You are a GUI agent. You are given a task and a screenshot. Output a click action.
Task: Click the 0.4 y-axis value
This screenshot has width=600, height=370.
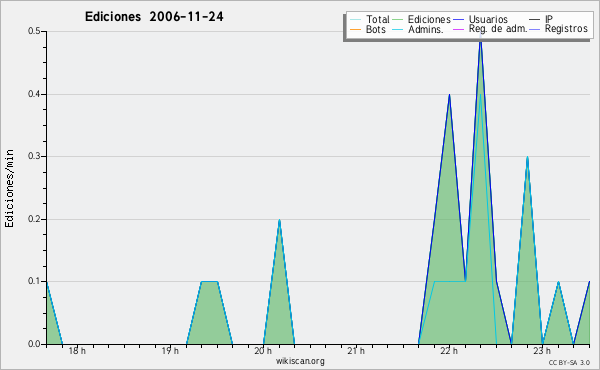(34, 94)
